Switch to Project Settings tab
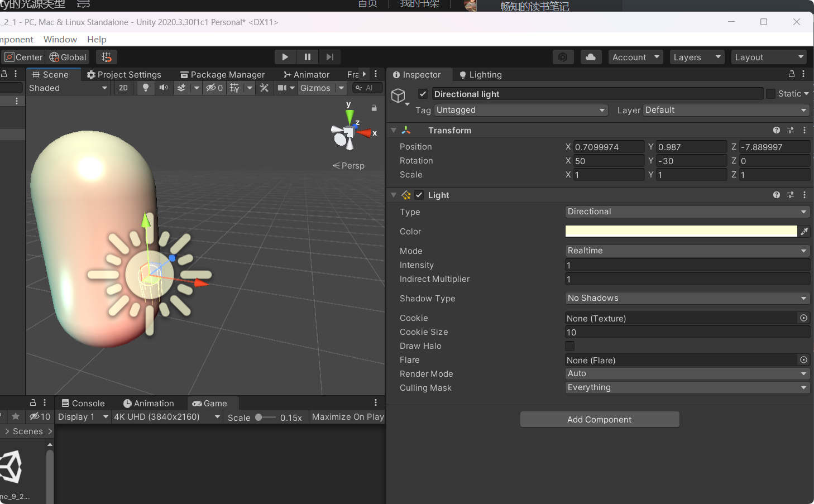 tap(124, 74)
